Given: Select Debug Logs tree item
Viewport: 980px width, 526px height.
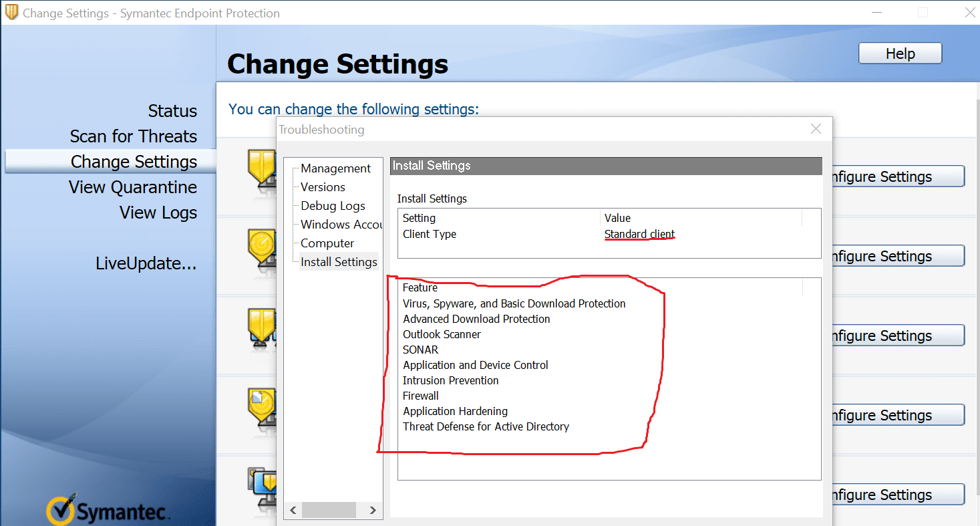Looking at the screenshot, I should coord(333,206).
